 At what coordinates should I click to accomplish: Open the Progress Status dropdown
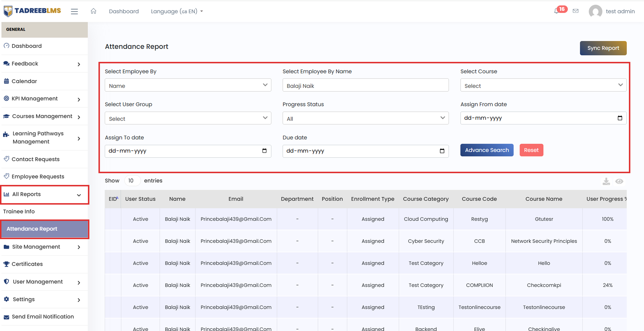point(365,118)
